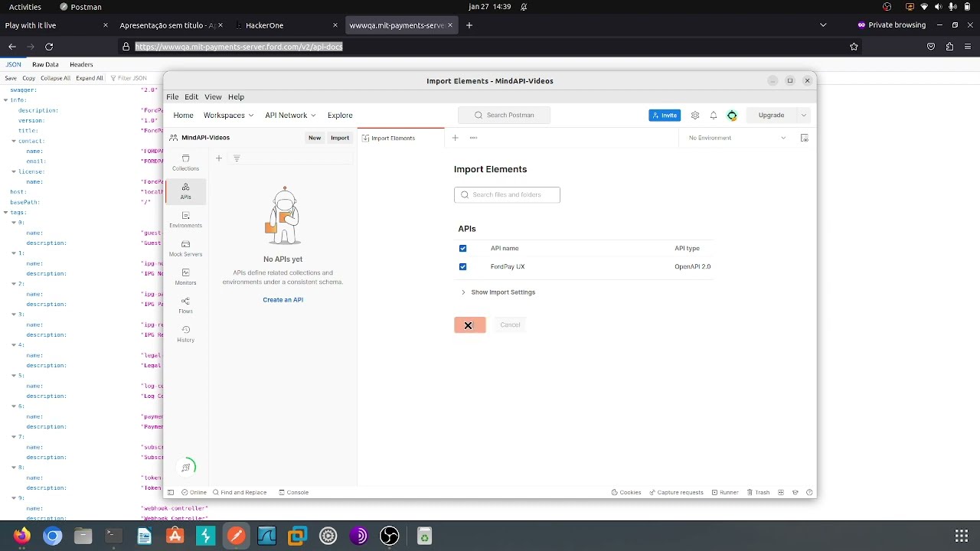980x551 pixels.
Task: Open Monitors in the Postman sidebar
Action: [185, 277]
